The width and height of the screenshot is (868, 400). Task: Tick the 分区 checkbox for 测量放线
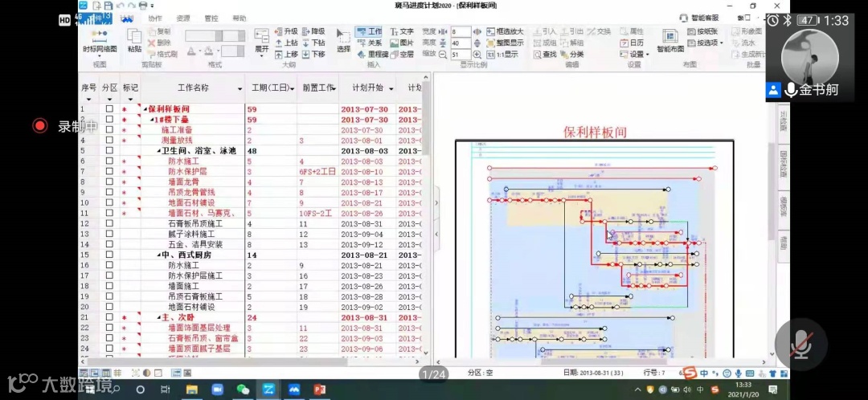point(109,140)
